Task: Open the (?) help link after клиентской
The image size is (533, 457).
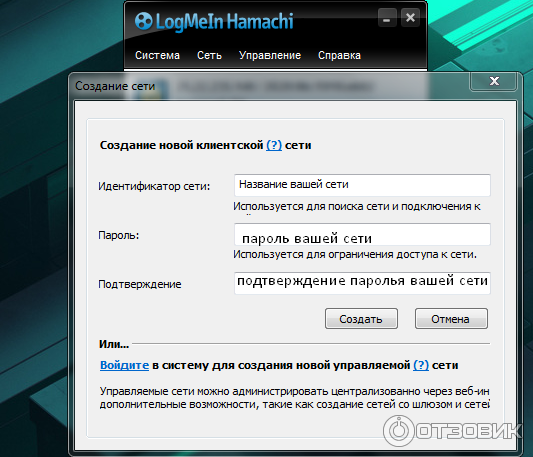Action: 274,145
